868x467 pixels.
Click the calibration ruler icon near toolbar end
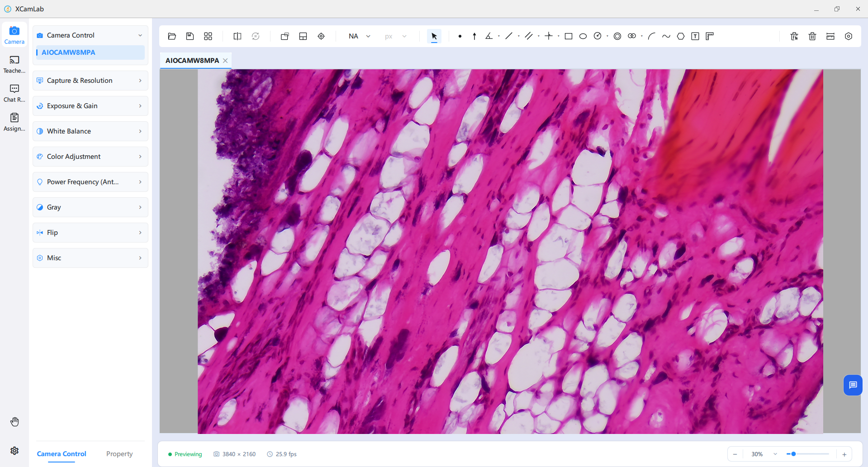(x=830, y=36)
